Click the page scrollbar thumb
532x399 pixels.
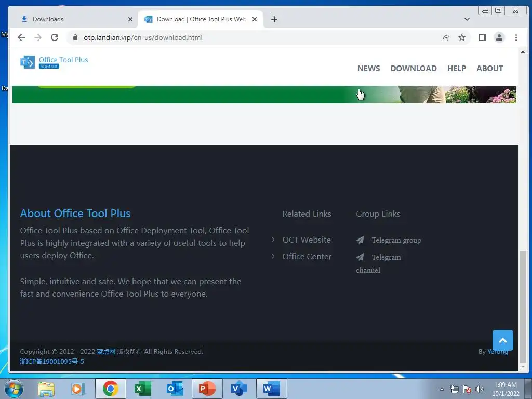tap(523, 306)
